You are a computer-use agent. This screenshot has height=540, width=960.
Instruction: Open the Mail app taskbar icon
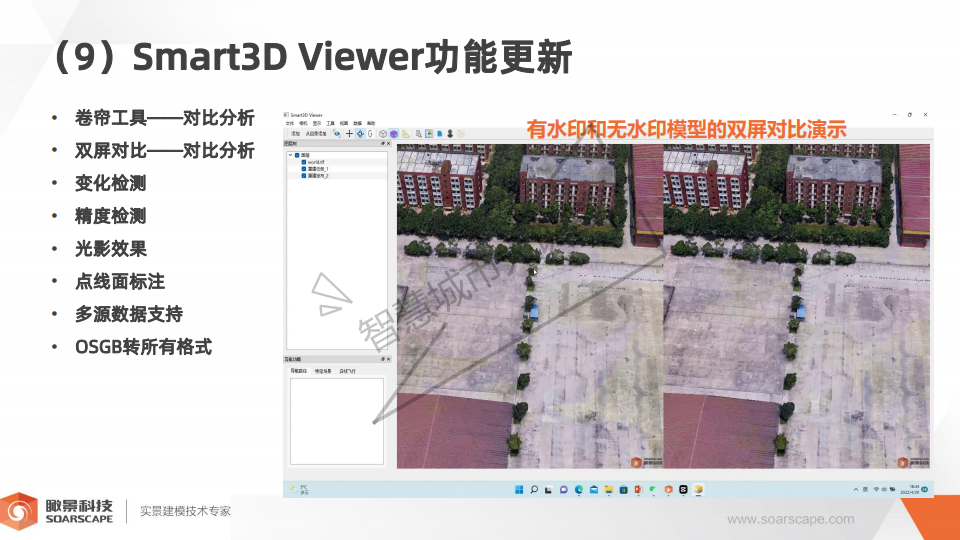tap(594, 489)
